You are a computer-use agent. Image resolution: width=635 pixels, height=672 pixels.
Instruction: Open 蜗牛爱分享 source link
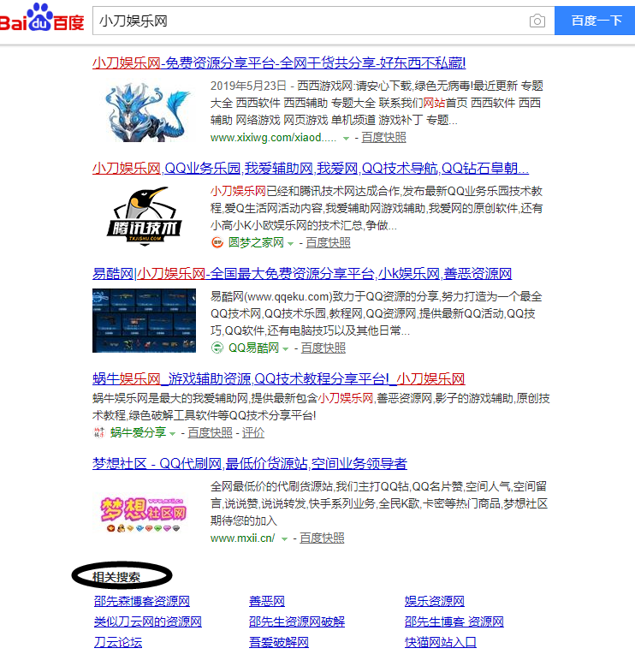[x=138, y=432]
